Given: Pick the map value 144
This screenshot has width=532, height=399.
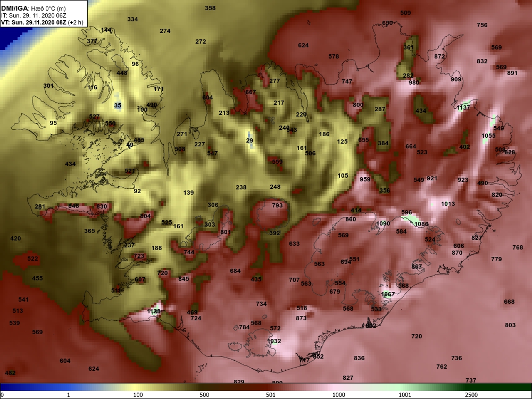Looking at the screenshot, I should [106, 30].
